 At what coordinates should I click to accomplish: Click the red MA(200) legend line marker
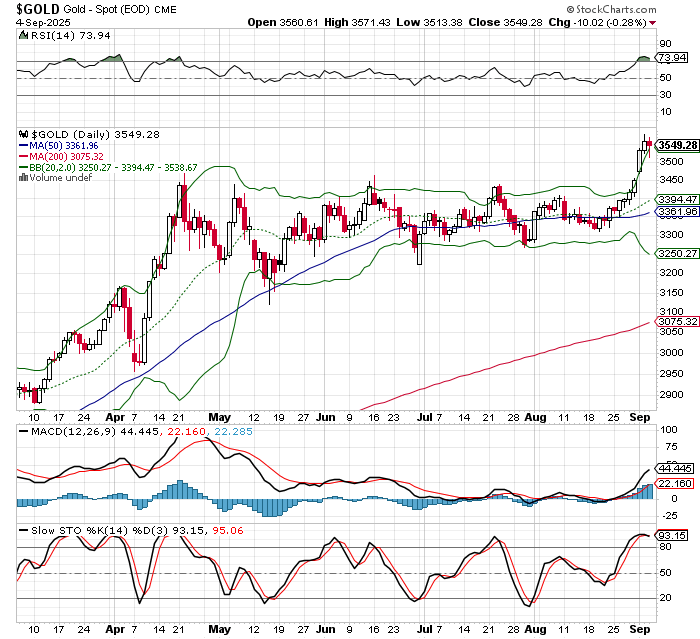click(x=24, y=156)
